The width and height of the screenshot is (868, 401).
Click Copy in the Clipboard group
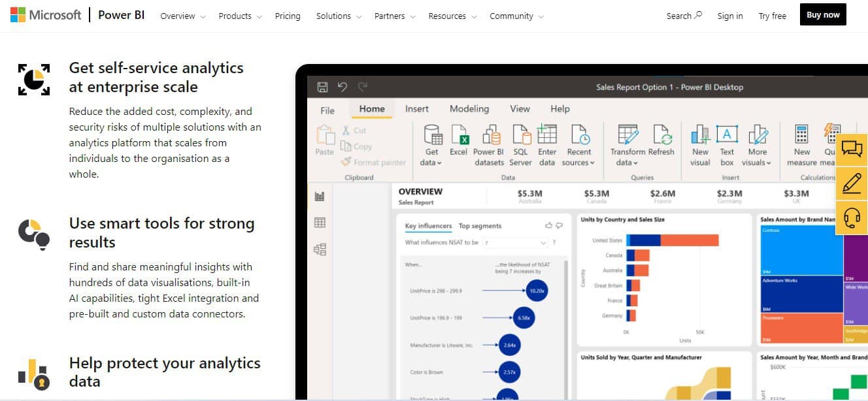click(x=357, y=146)
